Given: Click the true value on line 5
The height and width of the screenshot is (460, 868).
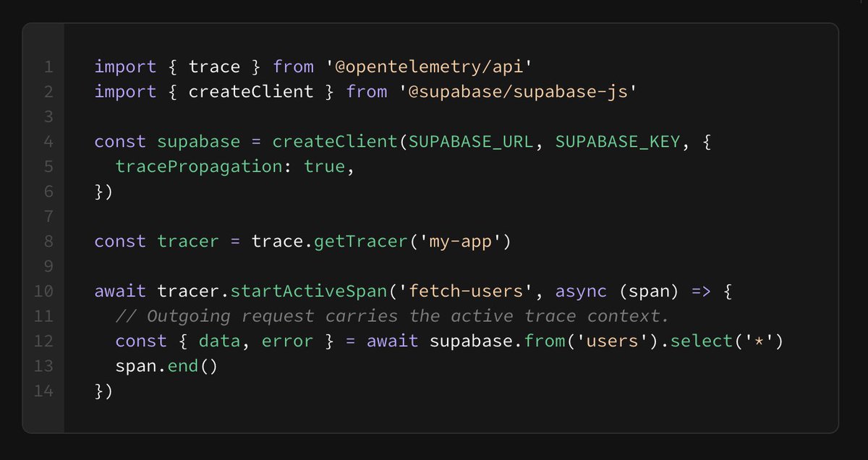Looking at the screenshot, I should tap(325, 167).
